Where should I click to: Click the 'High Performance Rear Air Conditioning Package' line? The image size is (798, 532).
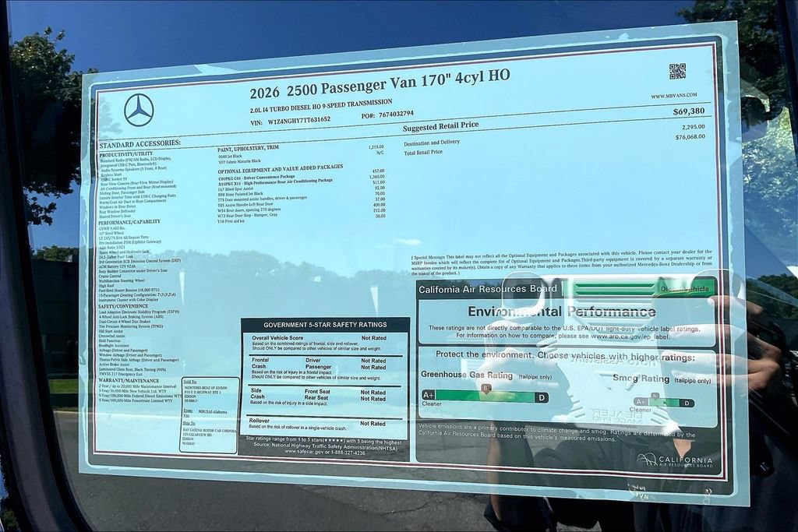pos(275,182)
